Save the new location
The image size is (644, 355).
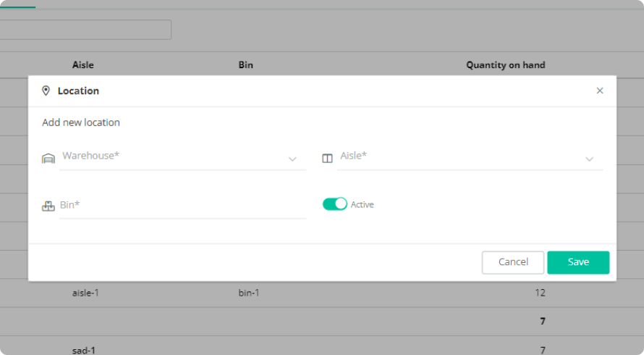point(578,262)
